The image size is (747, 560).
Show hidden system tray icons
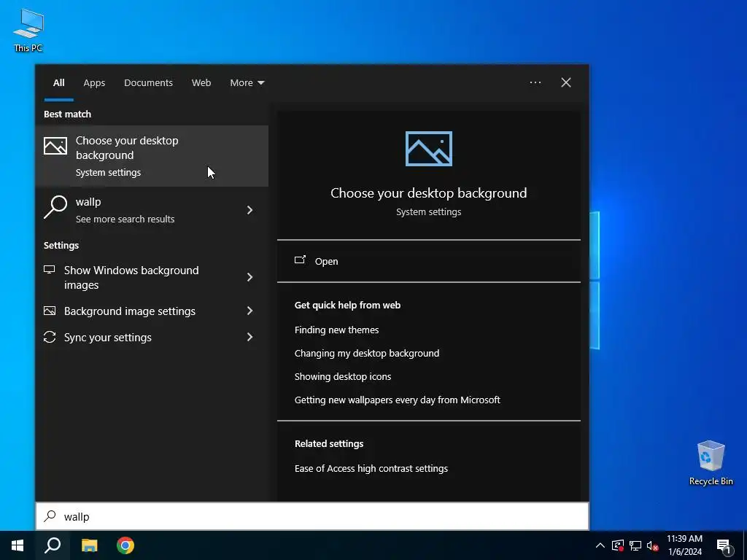click(600, 545)
